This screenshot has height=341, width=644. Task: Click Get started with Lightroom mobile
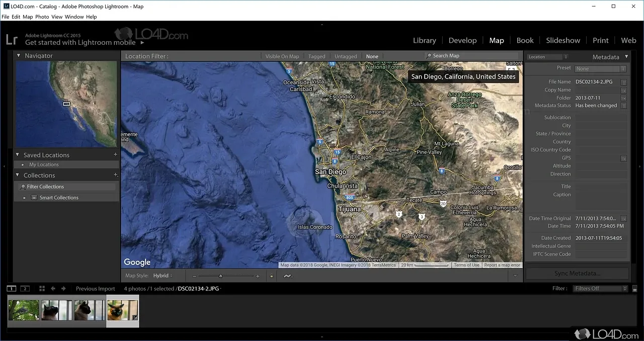click(x=80, y=43)
